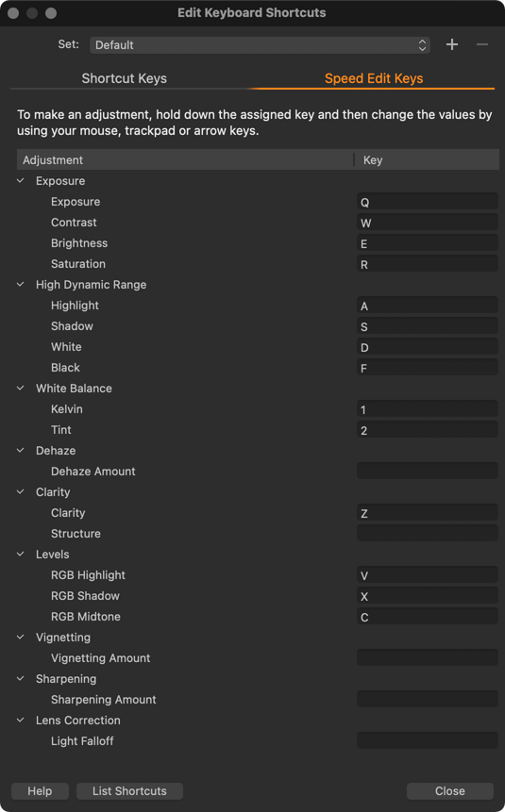
Task: Collapse the Exposure group chevron
Action: click(21, 181)
